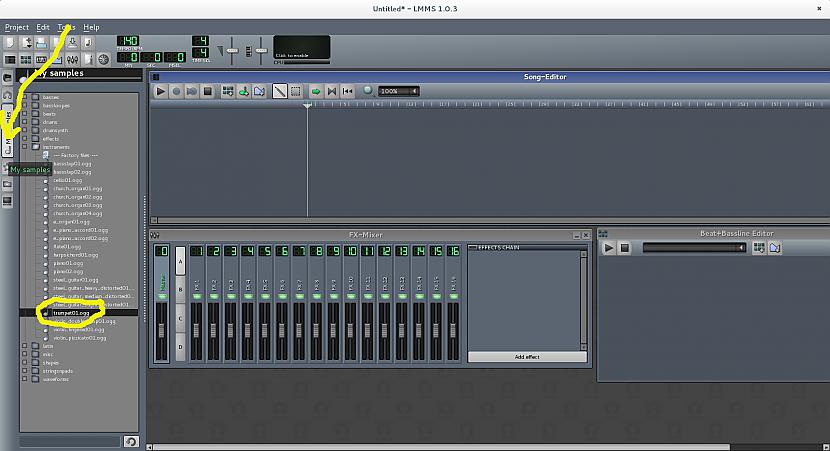Record in the Song-Editor
Image resolution: width=830 pixels, height=451 pixels.
coord(176,91)
